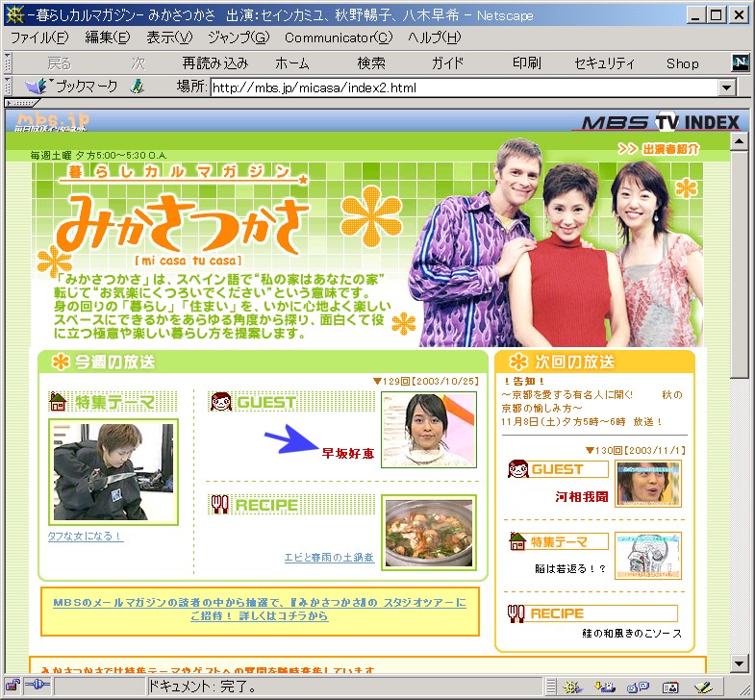Open the shrimp hot pot recipe photo

click(x=429, y=532)
